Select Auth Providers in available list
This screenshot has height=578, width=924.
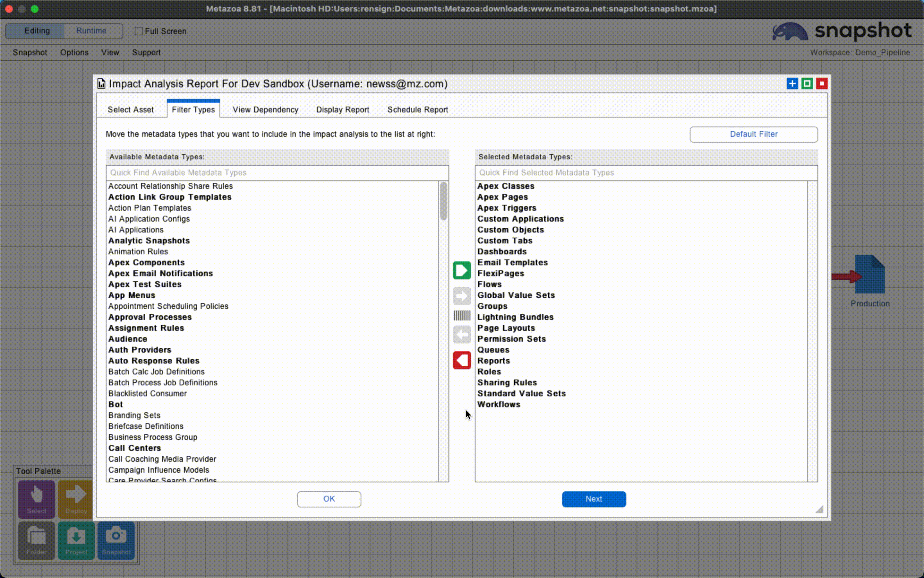(x=273, y=350)
